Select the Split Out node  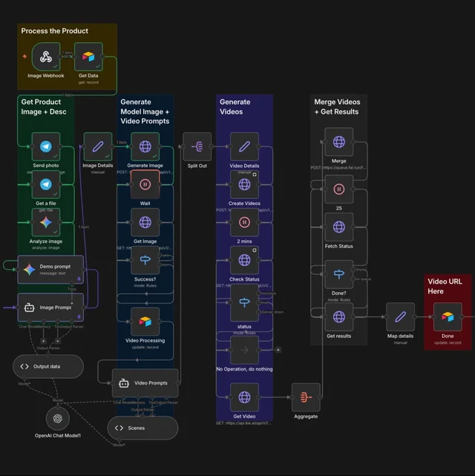(x=197, y=146)
